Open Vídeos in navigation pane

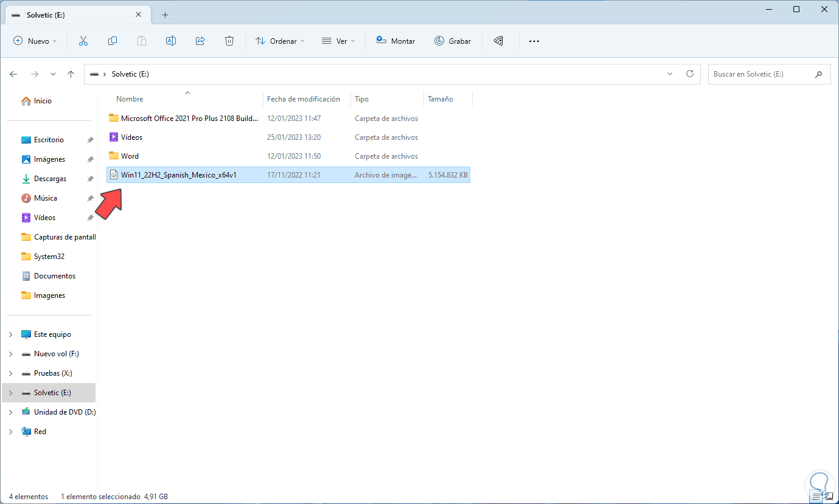coord(44,218)
